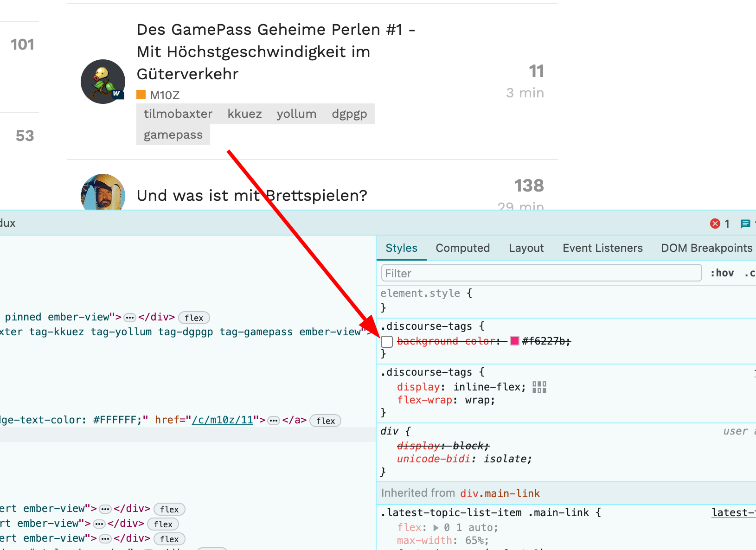Expand the flex shorthand property triangle
The width and height of the screenshot is (756, 550).
click(x=436, y=528)
